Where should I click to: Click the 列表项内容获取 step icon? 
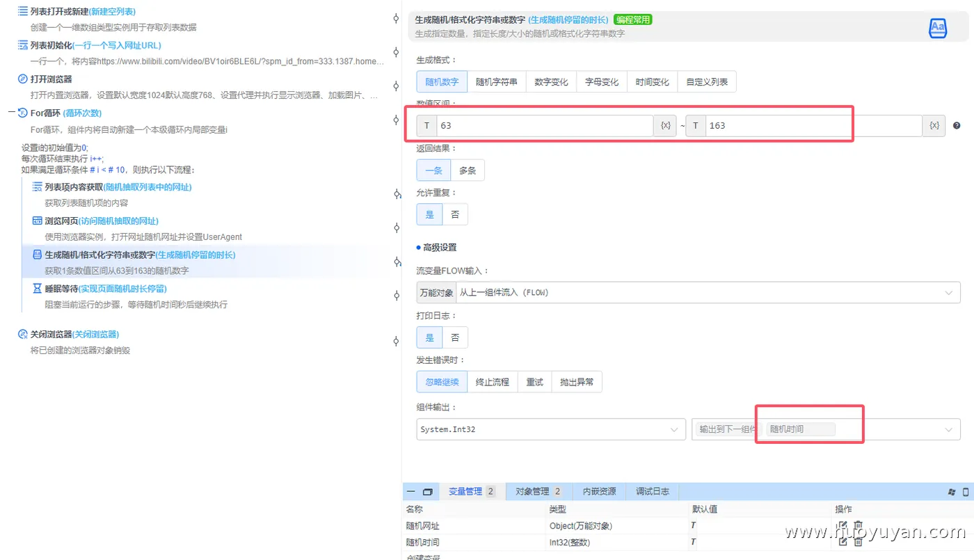pos(38,186)
